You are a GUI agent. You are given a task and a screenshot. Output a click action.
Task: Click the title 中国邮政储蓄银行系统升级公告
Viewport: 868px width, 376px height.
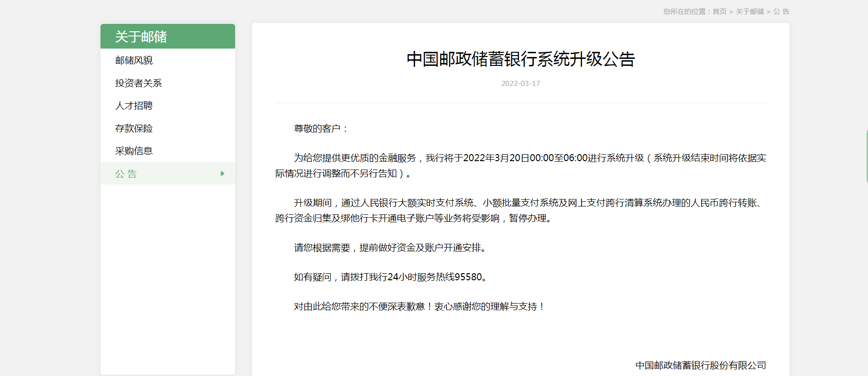click(x=521, y=59)
